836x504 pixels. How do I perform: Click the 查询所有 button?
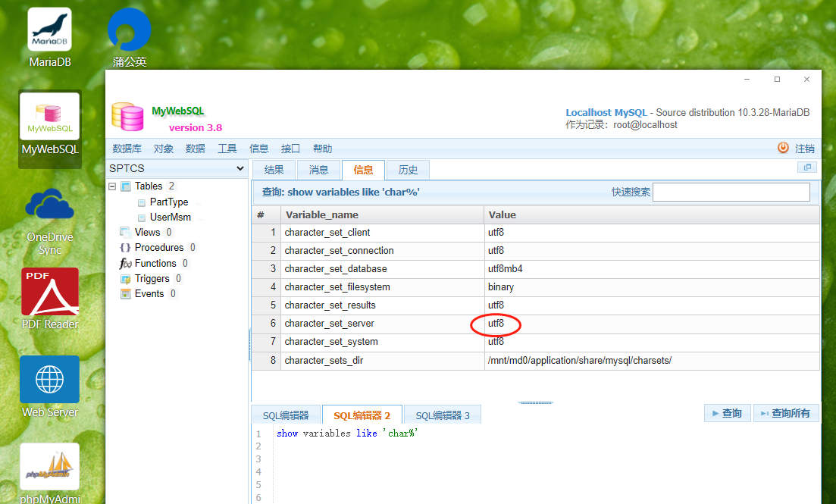point(786,413)
